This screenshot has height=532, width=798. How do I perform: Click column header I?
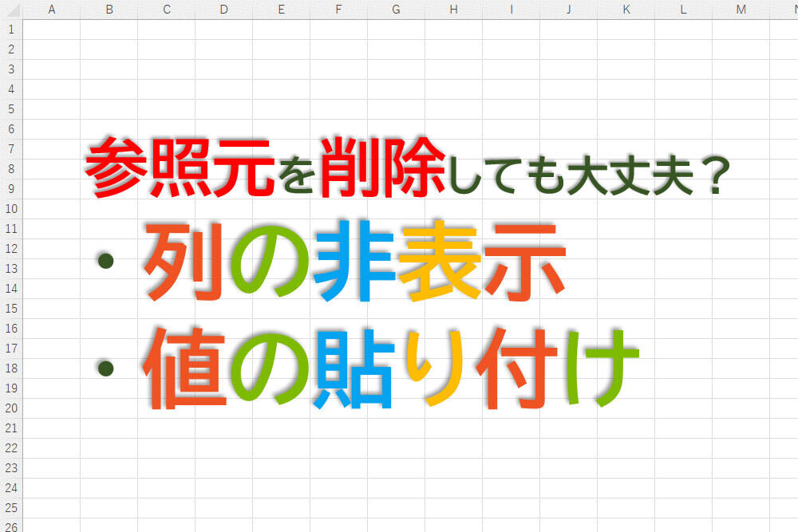pos(512,10)
